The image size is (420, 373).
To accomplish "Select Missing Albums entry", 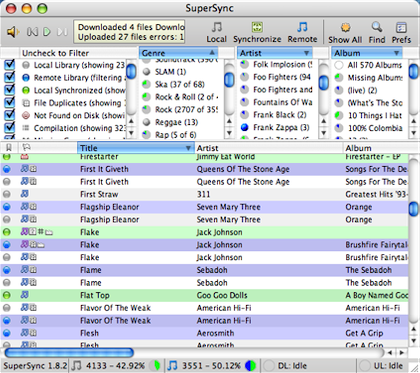I will pos(375,78).
